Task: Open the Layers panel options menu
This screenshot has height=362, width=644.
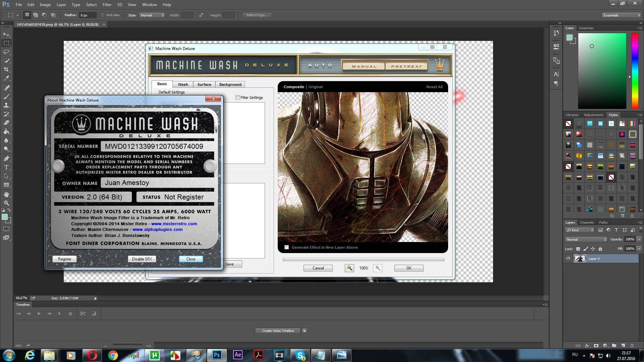Action: 640,223
